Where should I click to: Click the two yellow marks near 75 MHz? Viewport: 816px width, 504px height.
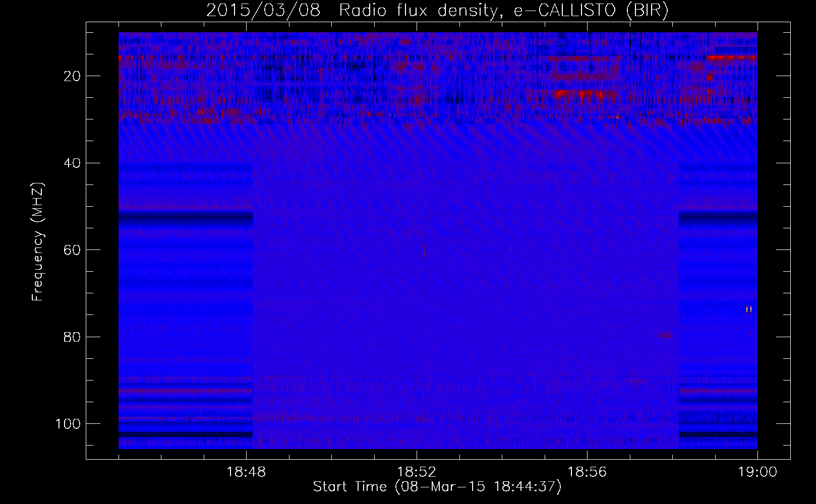[x=749, y=309]
